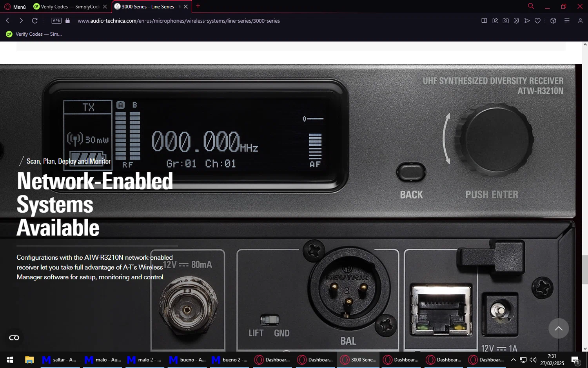Switch to the bueno 2 taskbar window

(230, 360)
